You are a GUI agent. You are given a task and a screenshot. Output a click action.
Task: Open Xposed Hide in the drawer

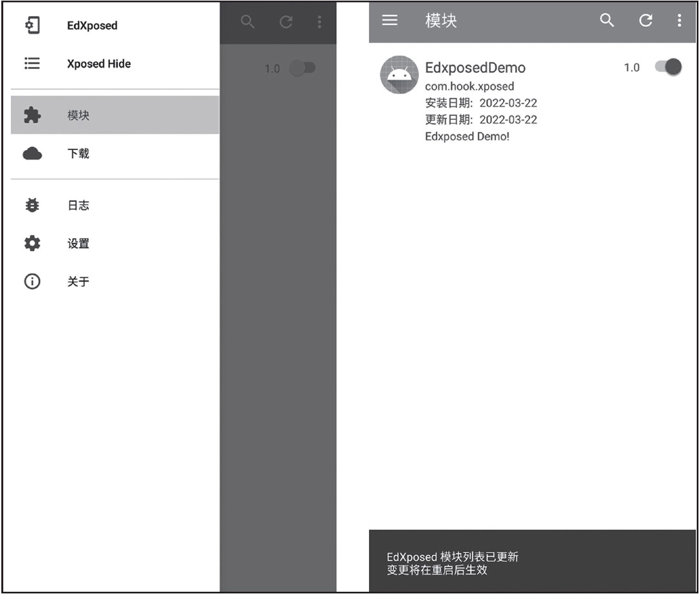115,63
